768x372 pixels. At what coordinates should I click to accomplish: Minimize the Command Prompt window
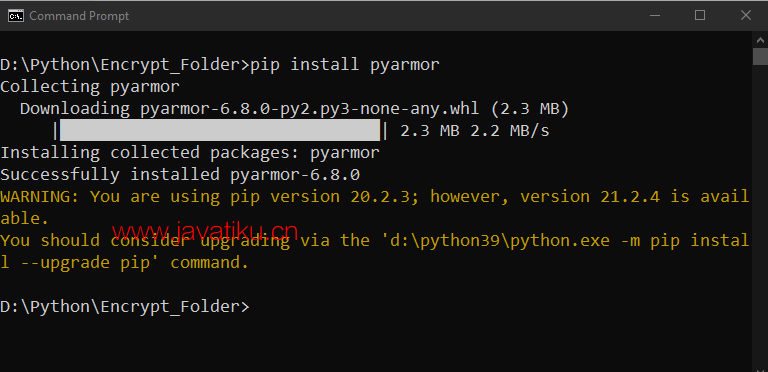point(654,16)
